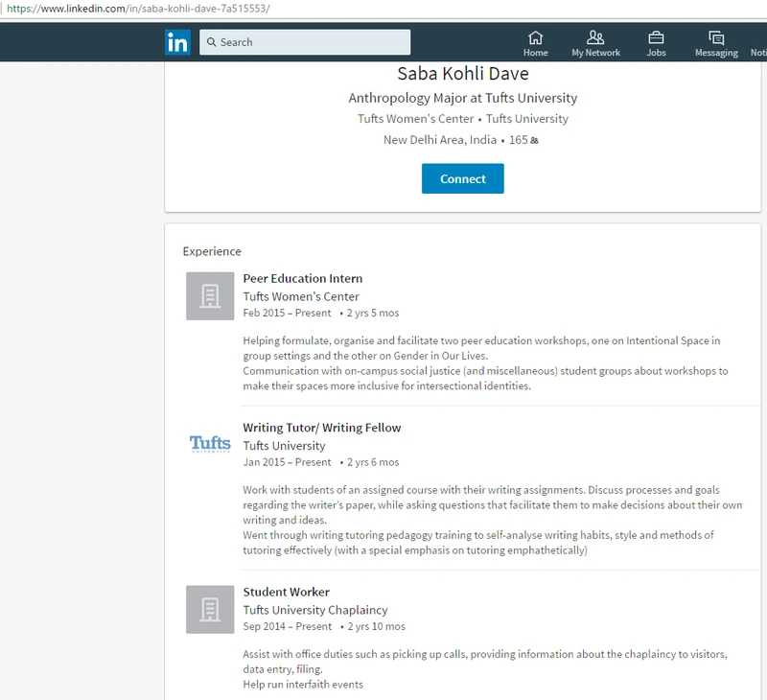Image resolution: width=767 pixels, height=700 pixels.
Task: Click Tufts Women's Center in the profile header
Action: tap(415, 119)
